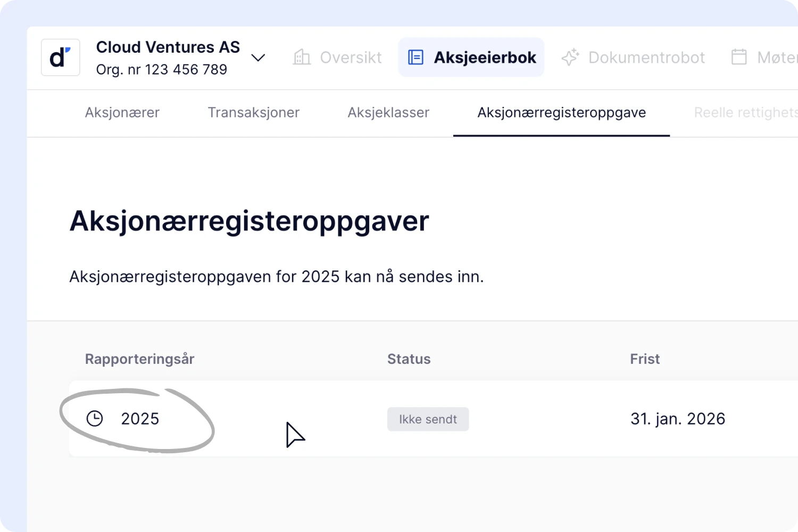Image resolution: width=798 pixels, height=532 pixels.
Task: Click the Oversikt building icon
Action: 302,57
